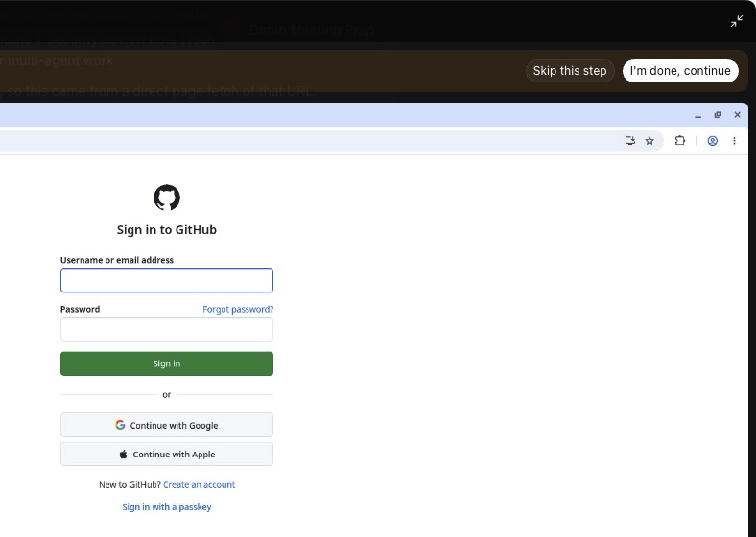
Task: Click the green Sign in button
Action: [x=167, y=363]
